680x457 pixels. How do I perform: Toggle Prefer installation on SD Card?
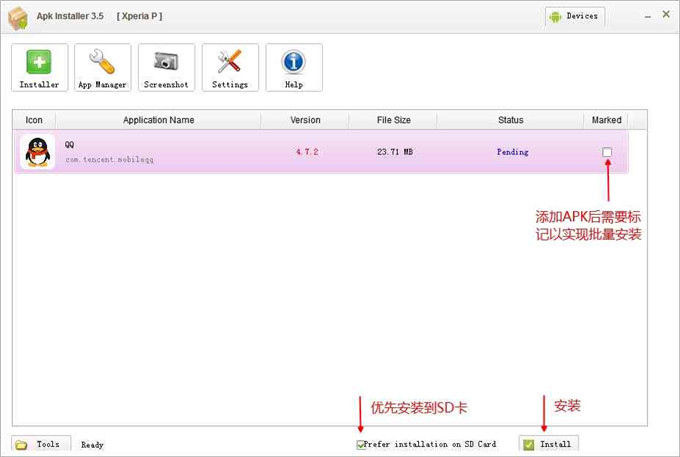coord(362,444)
